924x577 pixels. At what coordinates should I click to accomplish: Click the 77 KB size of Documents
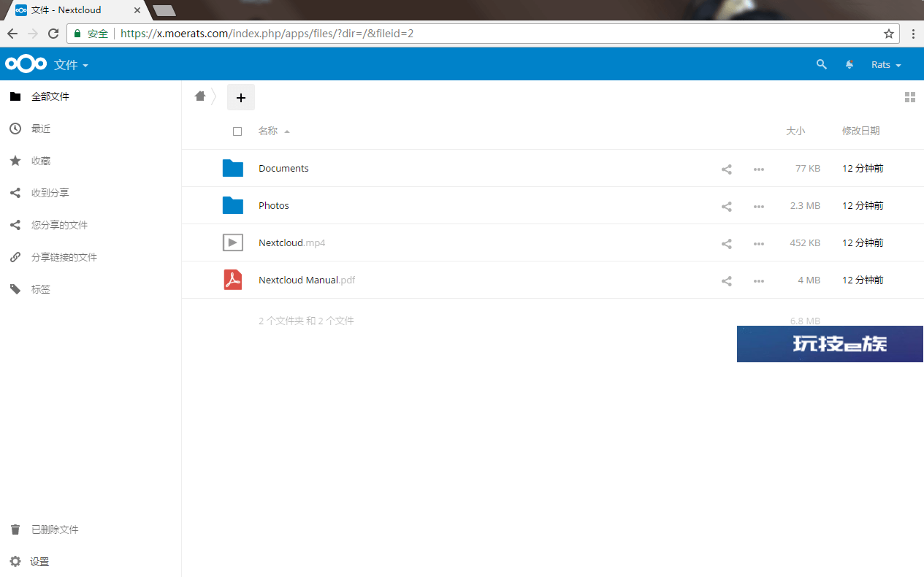[x=808, y=168]
